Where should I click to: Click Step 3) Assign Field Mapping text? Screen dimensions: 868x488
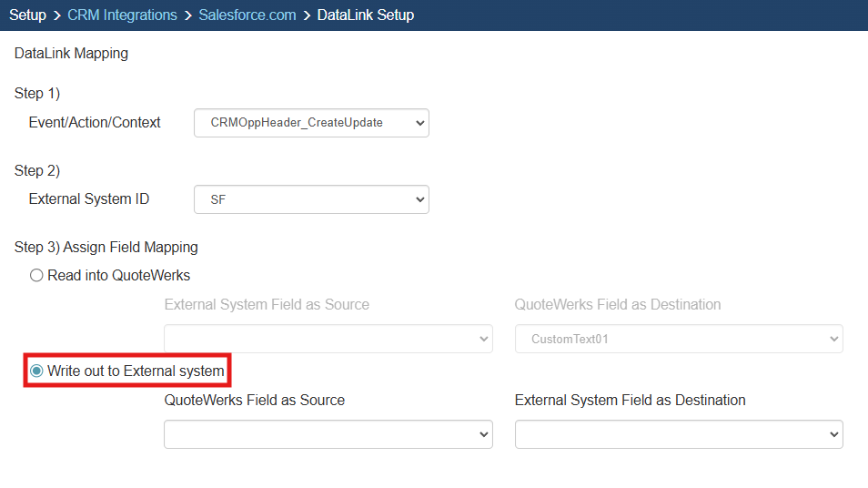(106, 247)
